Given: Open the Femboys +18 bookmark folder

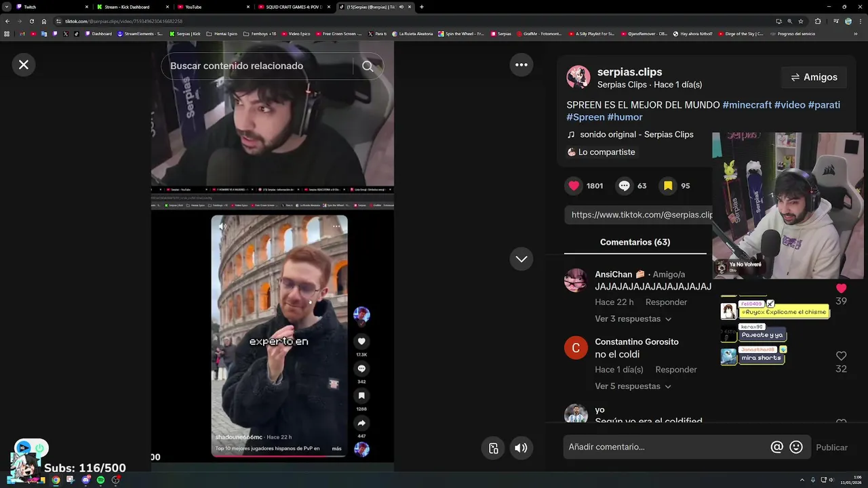Looking at the screenshot, I should (x=260, y=34).
